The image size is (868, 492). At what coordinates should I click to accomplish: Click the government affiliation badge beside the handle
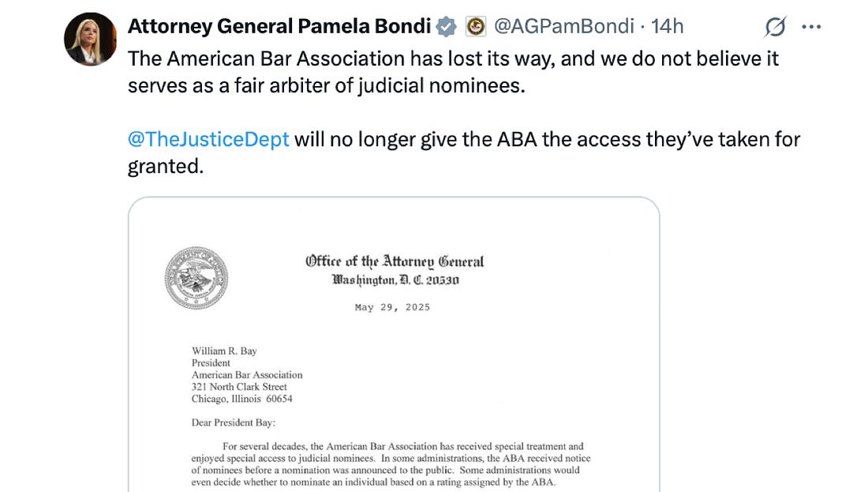475,27
